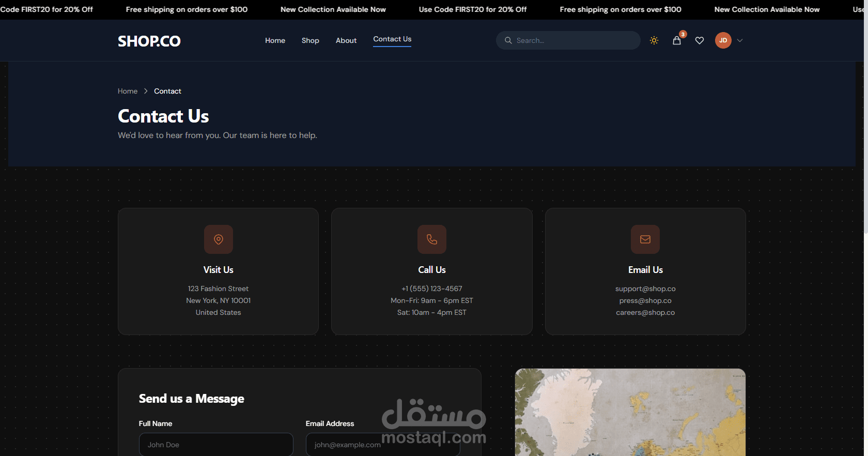The image size is (868, 456).
Task: Focus the Search input field
Action: (x=568, y=40)
